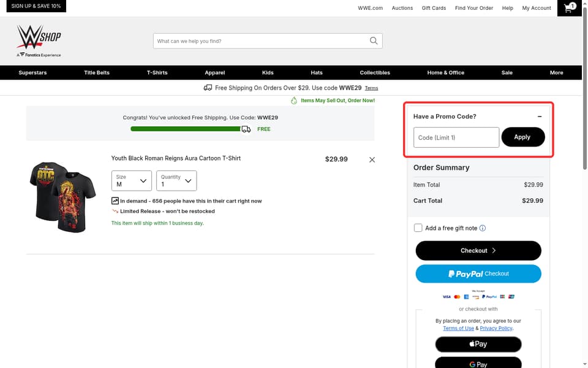Open the Quantity dropdown
Image resolution: width=588 pixels, height=368 pixels.
point(176,180)
